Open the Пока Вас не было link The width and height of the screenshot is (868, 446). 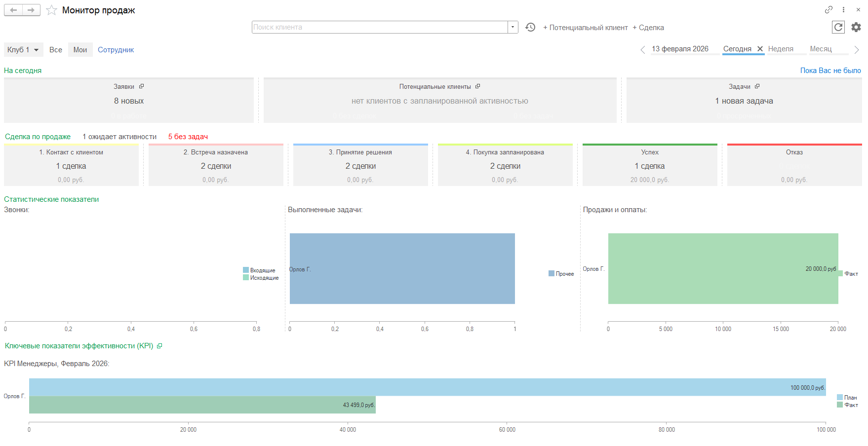pyautogui.click(x=830, y=71)
